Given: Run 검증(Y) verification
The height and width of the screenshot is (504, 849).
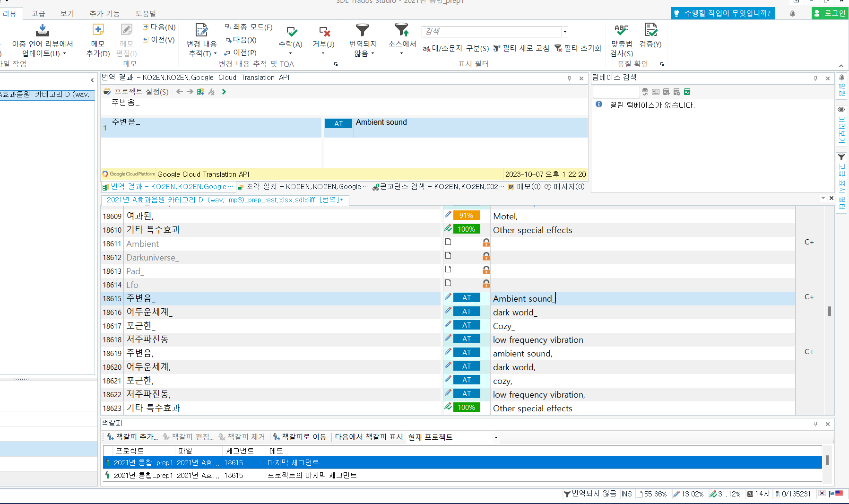Looking at the screenshot, I should coord(650,36).
